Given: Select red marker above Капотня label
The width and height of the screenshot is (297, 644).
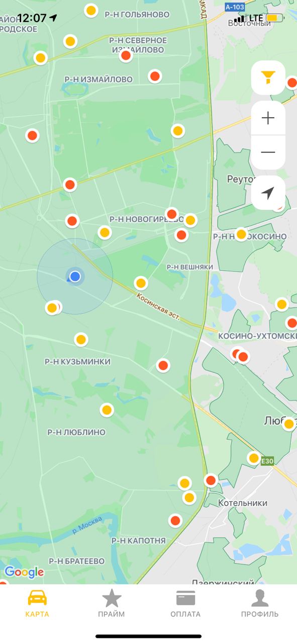Looking at the screenshot, I should [175, 520].
